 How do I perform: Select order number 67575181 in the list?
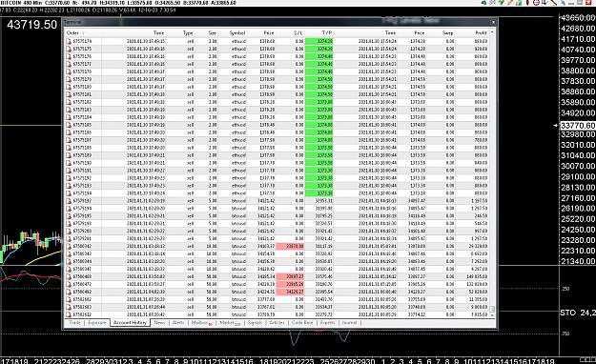click(x=82, y=94)
